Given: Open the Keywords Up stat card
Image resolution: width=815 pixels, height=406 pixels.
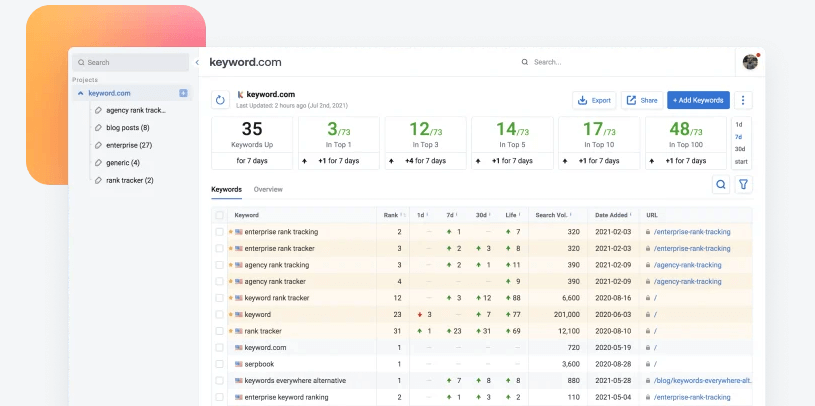Looking at the screenshot, I should tap(252, 143).
